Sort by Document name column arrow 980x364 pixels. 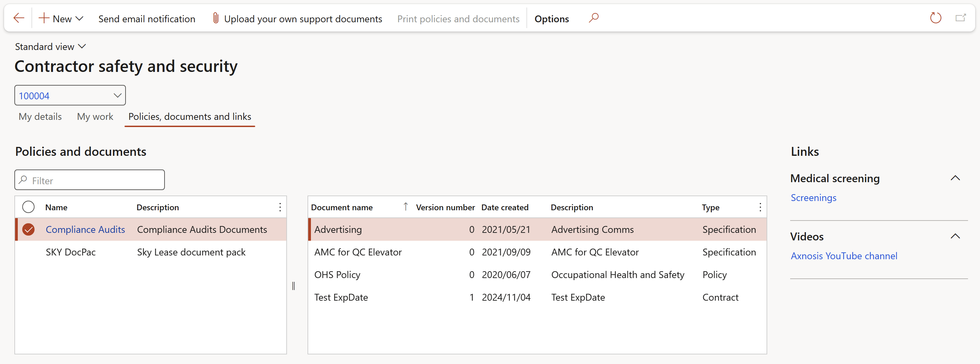pyautogui.click(x=406, y=207)
